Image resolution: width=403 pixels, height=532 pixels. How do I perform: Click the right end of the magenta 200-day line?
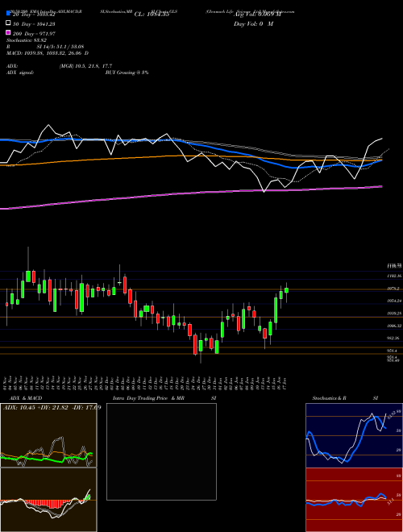pos(381,186)
